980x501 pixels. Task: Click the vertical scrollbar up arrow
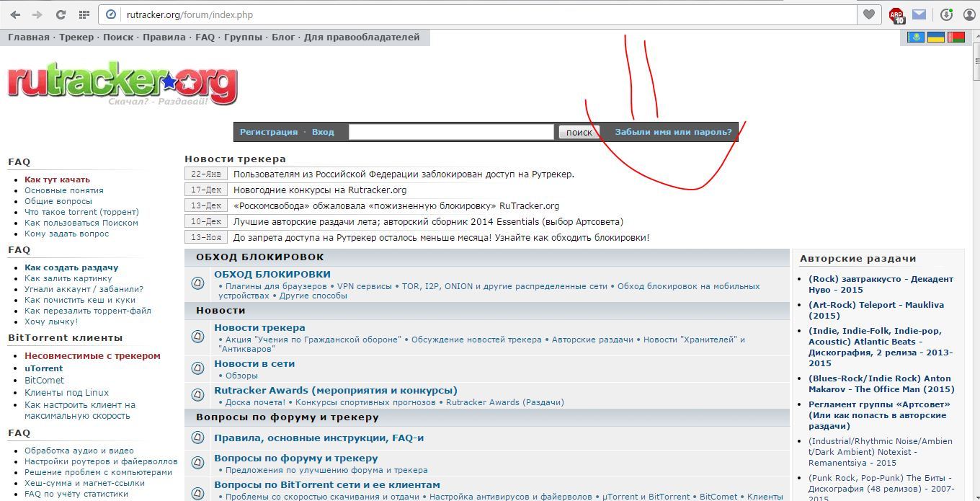pyautogui.click(x=976, y=36)
